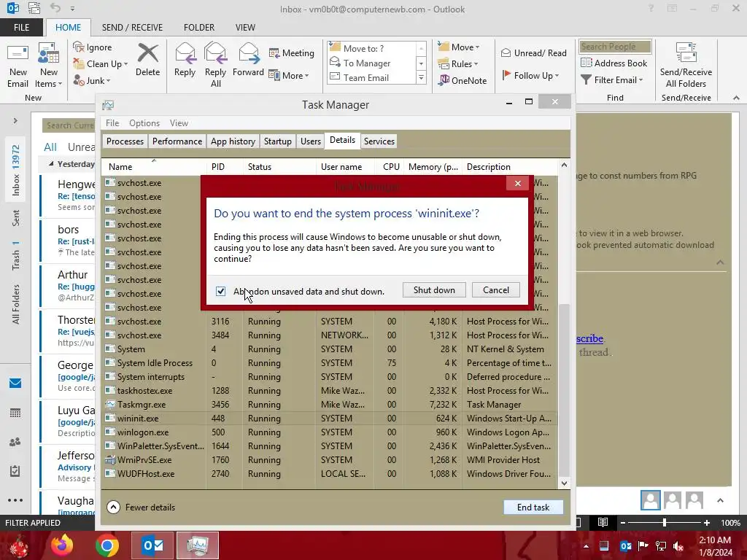Image resolution: width=747 pixels, height=560 pixels.
Task: Click Task Manager taskbar button
Action: 197,545
